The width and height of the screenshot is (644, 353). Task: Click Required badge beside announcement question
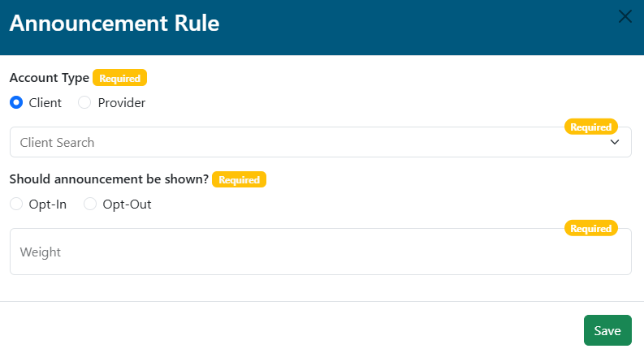(x=239, y=180)
